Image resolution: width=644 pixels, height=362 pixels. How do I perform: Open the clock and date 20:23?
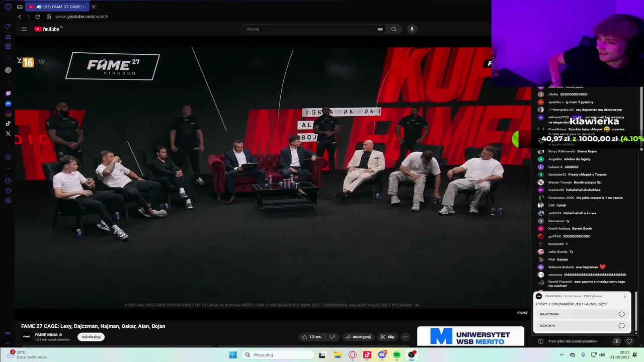619,355
